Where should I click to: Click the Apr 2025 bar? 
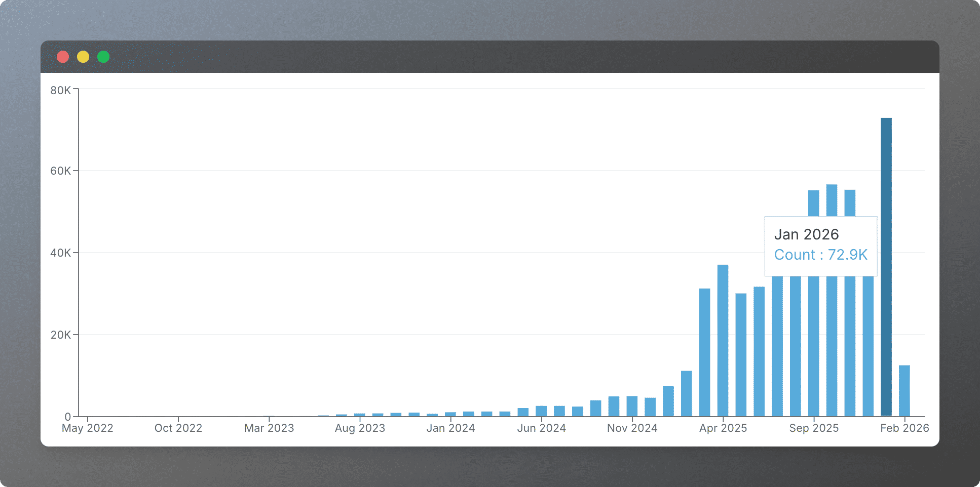click(723, 340)
